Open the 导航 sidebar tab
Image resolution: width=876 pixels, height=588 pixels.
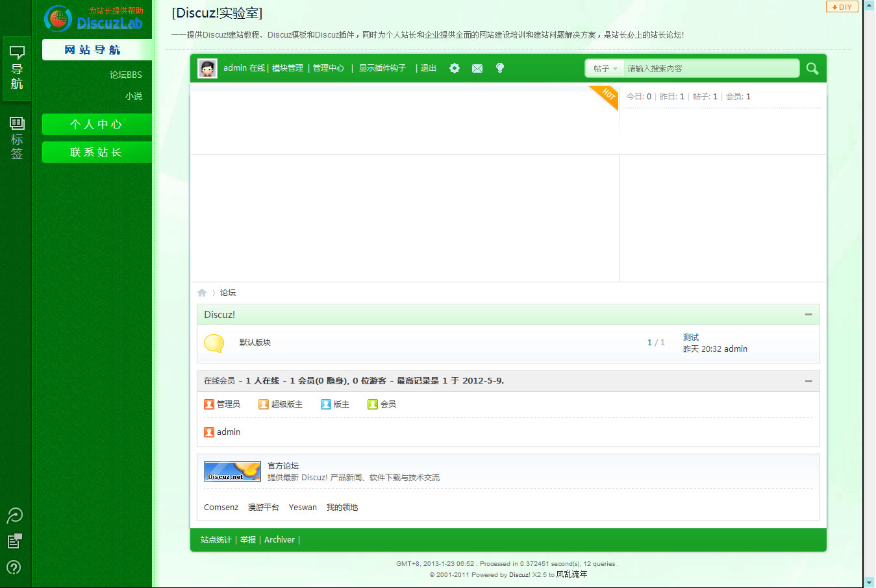17,68
